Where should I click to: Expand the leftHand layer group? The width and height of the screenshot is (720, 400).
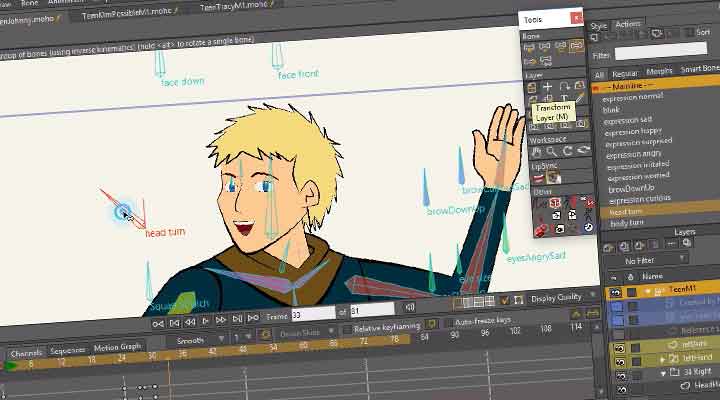click(x=662, y=360)
